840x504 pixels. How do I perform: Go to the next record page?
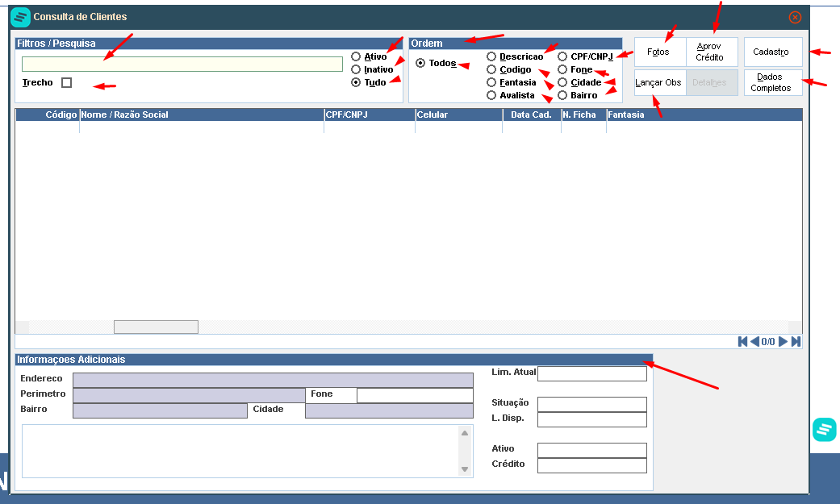783,342
